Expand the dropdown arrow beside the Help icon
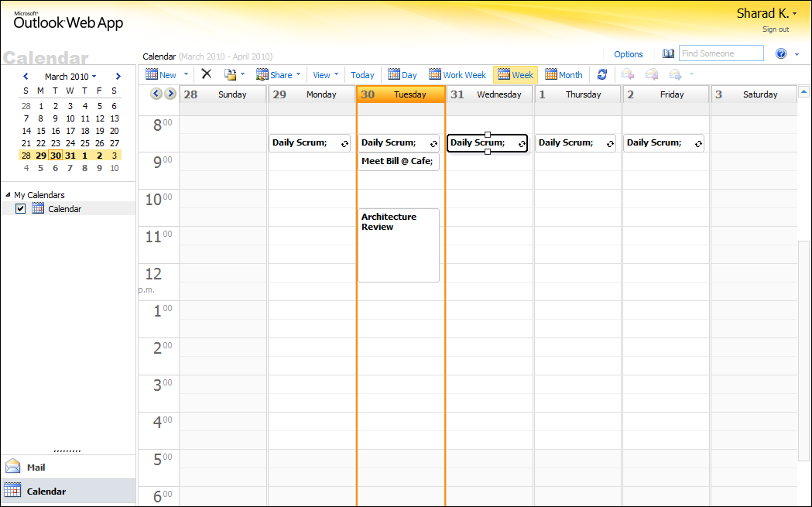This screenshot has height=507, width=812. (797, 54)
